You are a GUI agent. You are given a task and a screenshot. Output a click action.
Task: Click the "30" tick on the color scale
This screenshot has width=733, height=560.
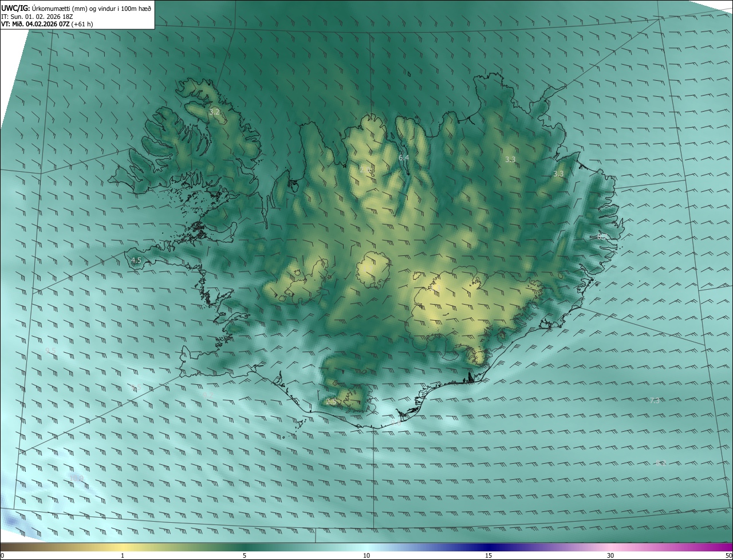coord(610,556)
